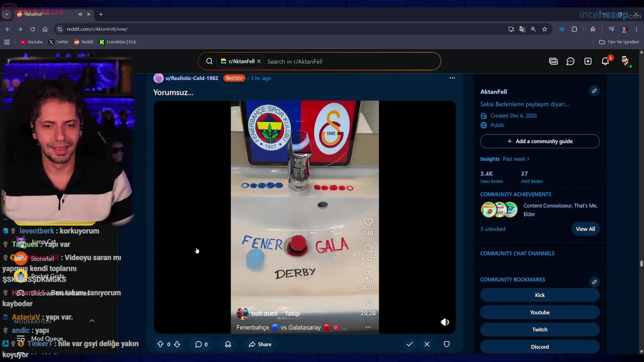The height and width of the screenshot is (362, 644).
Task: Click the create post plus icon
Action: (588, 61)
